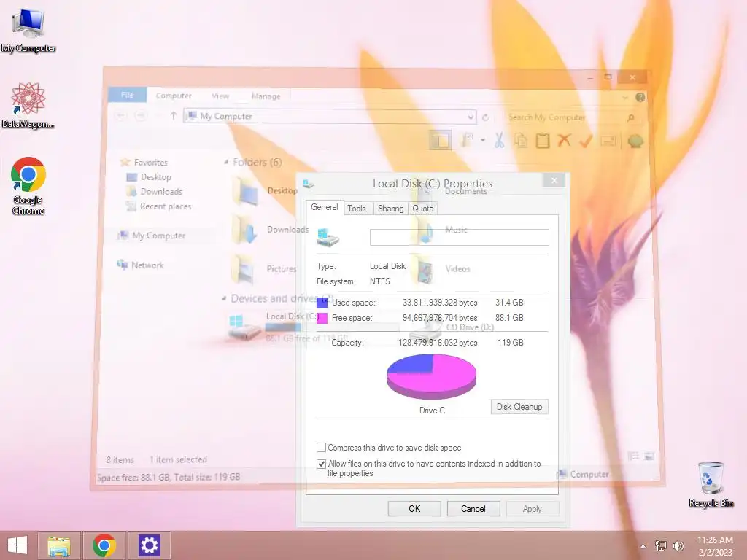
Task: Refresh the My Computer location
Action: [x=485, y=117]
